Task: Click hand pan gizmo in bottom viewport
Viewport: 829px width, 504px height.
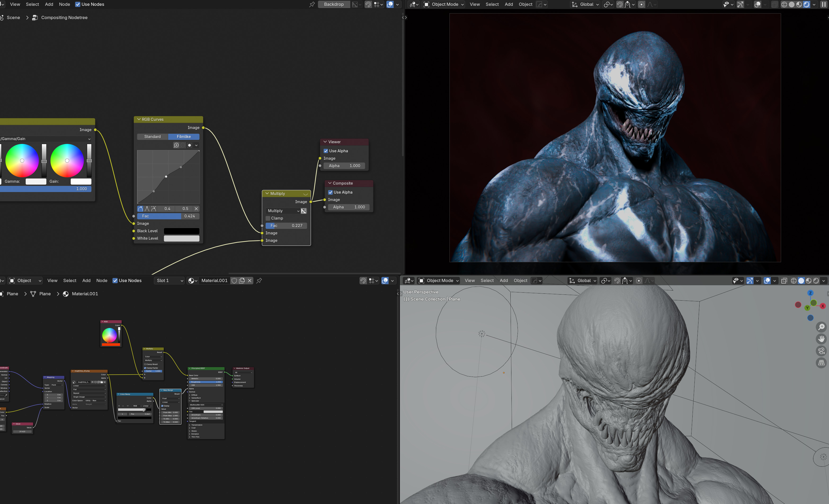Action: point(821,339)
